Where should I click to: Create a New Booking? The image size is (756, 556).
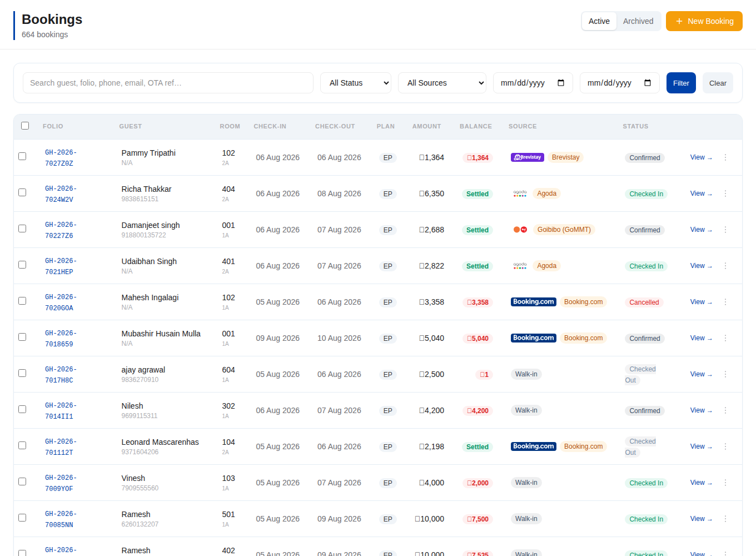pyautogui.click(x=704, y=21)
